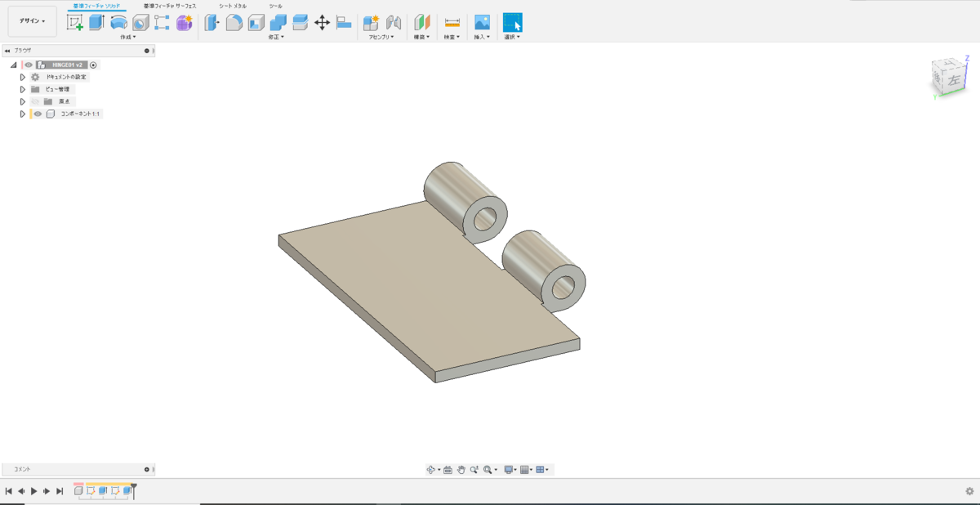Select first component feature in timeline
This screenshot has height=505, width=980.
pos(78,491)
